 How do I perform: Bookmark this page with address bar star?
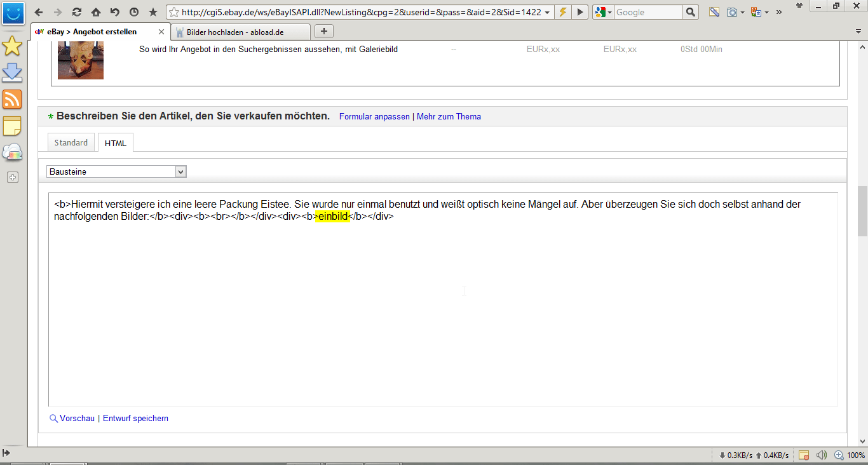(174, 12)
